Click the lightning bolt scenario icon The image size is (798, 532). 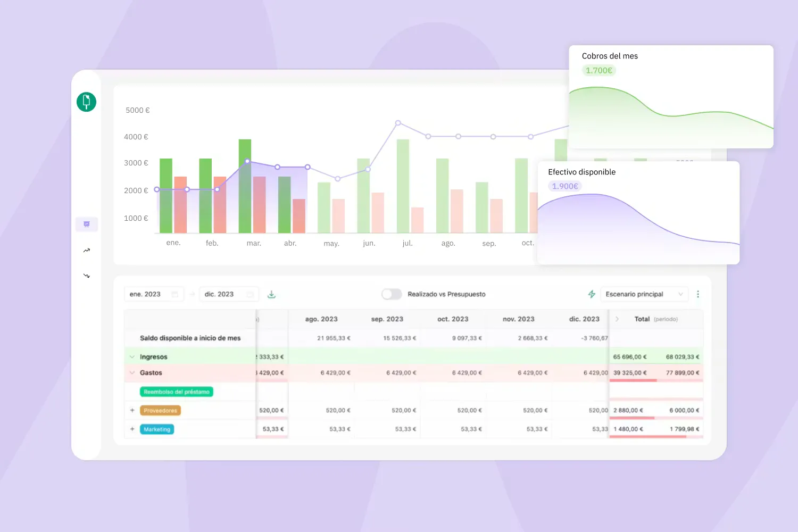tap(592, 294)
